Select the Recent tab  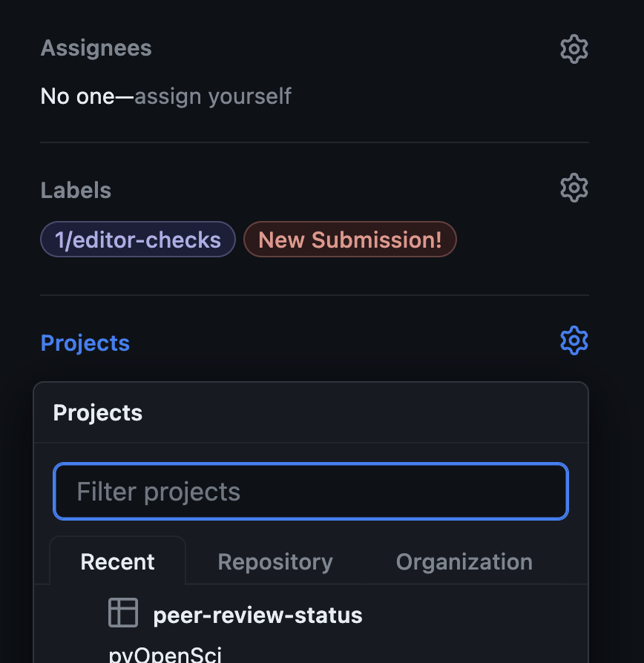117,562
